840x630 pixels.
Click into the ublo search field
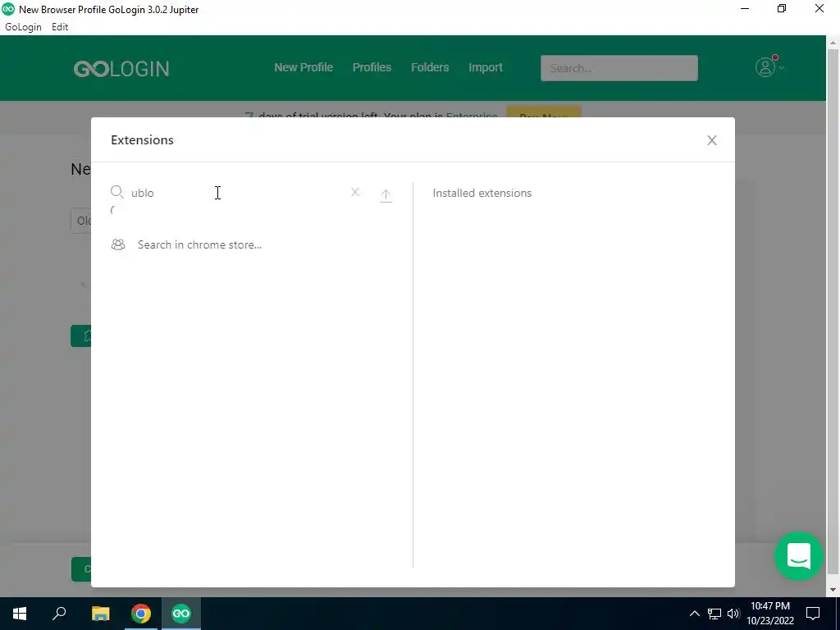tap(235, 193)
